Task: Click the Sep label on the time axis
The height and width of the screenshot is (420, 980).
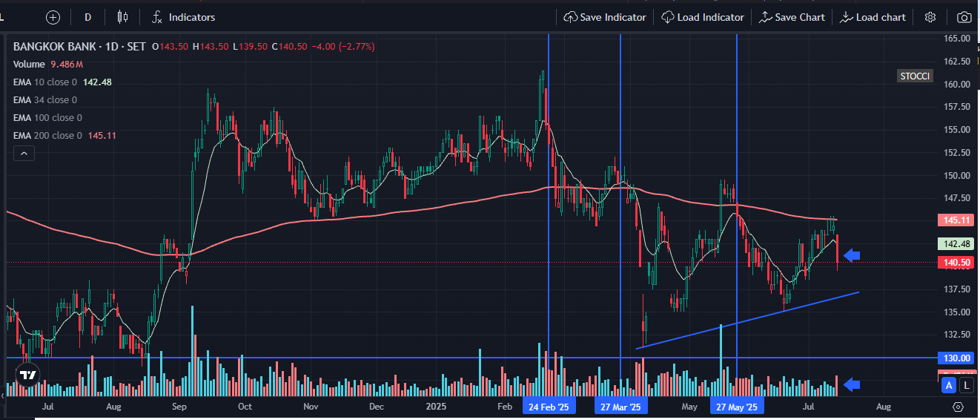Action: point(179,407)
